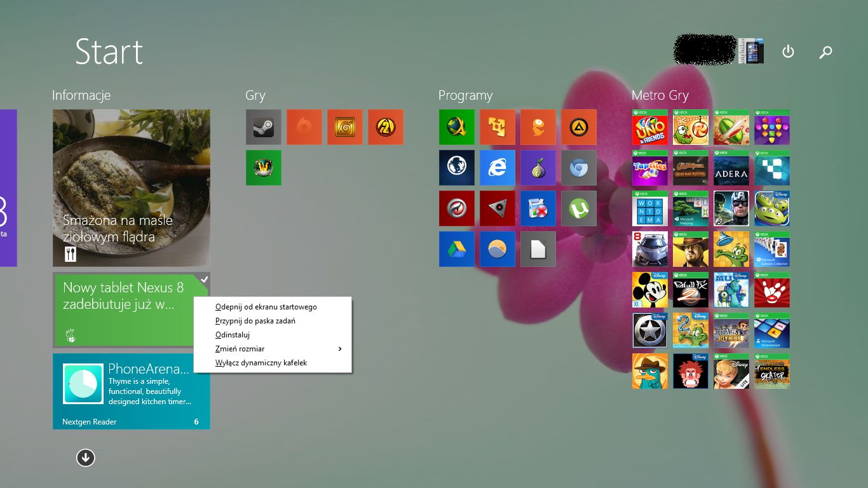868x488 pixels.
Task: Open the Borderlands 2 game tile
Action: (386, 127)
